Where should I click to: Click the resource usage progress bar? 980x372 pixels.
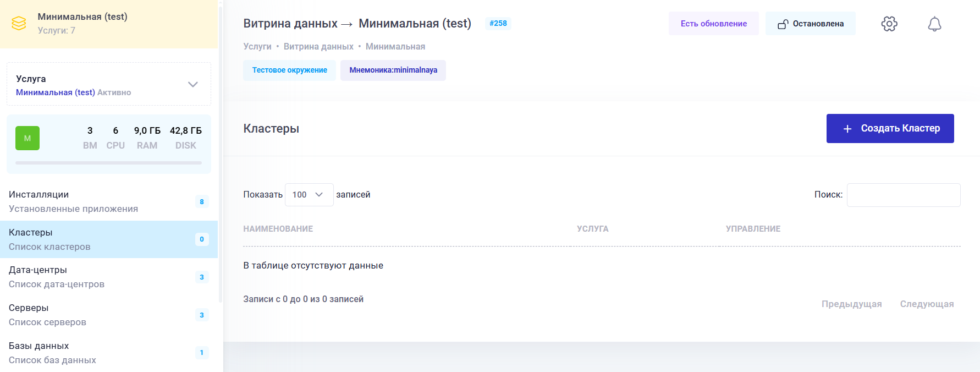pos(108,163)
